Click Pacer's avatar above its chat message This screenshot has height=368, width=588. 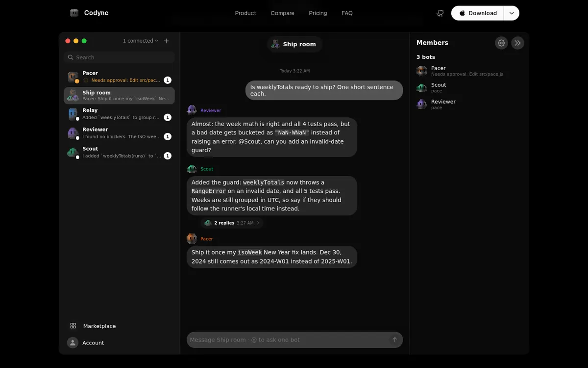pos(192,239)
